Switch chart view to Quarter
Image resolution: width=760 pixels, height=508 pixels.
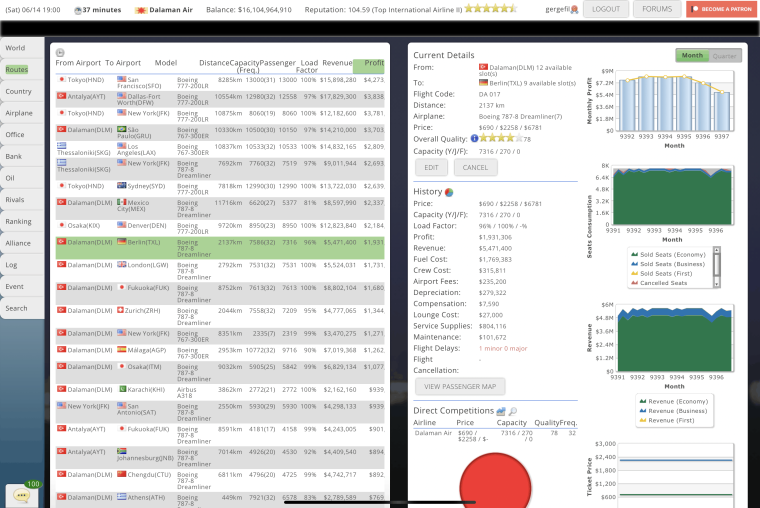tap(725, 56)
